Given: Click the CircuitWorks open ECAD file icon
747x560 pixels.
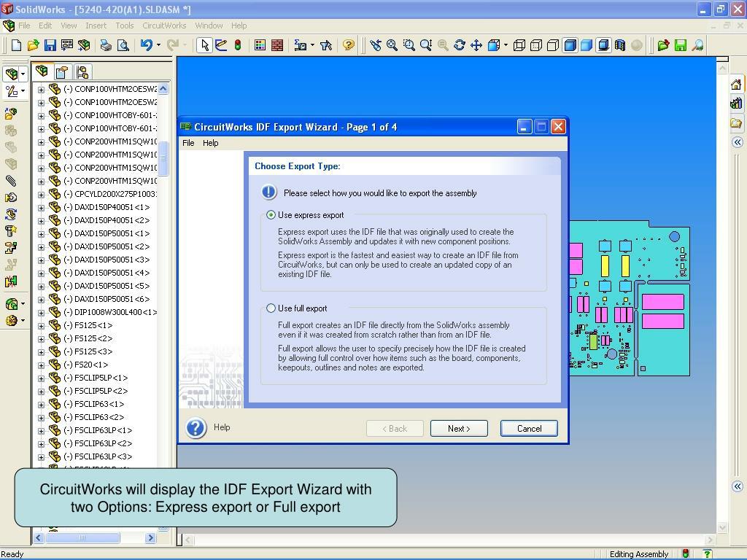Looking at the screenshot, I should 663,45.
